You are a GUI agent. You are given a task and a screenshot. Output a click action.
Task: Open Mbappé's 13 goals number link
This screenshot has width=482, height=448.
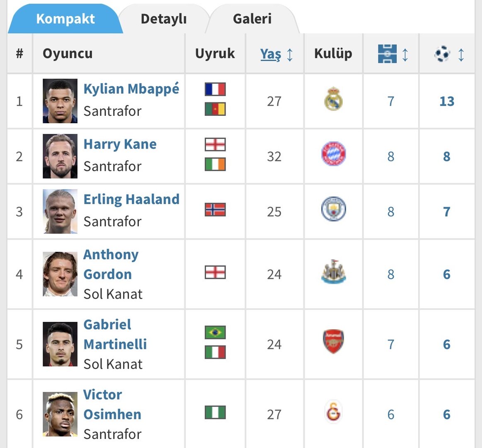447,101
